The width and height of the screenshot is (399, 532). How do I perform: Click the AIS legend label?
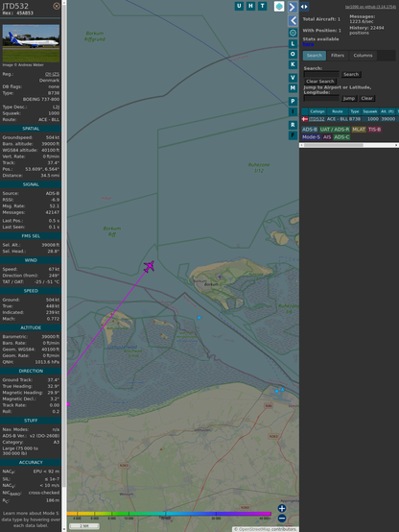click(x=327, y=137)
